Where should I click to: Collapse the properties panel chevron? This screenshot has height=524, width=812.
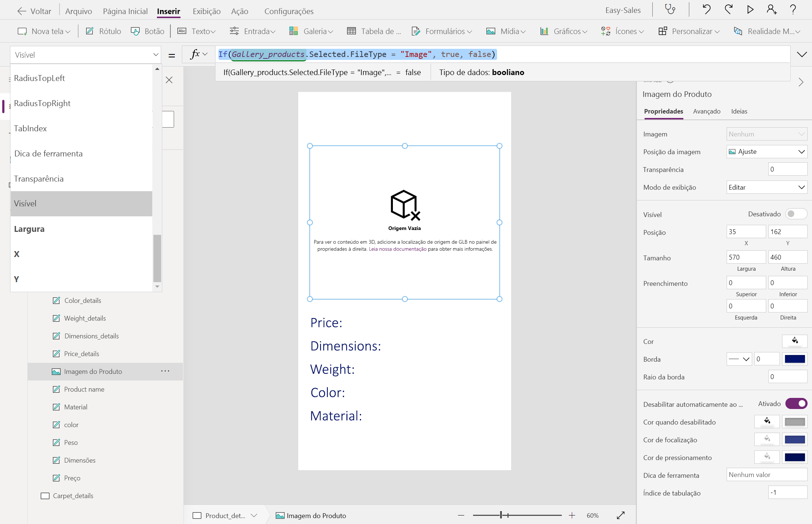click(801, 82)
